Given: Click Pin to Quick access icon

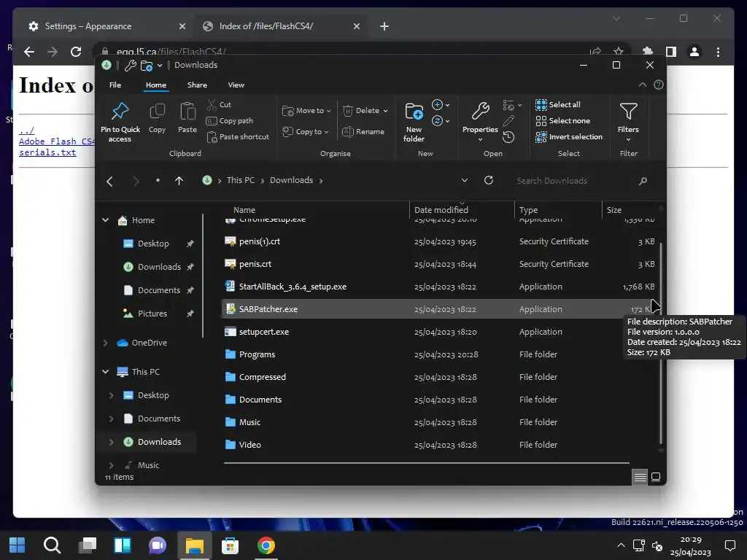Looking at the screenshot, I should [x=120, y=111].
